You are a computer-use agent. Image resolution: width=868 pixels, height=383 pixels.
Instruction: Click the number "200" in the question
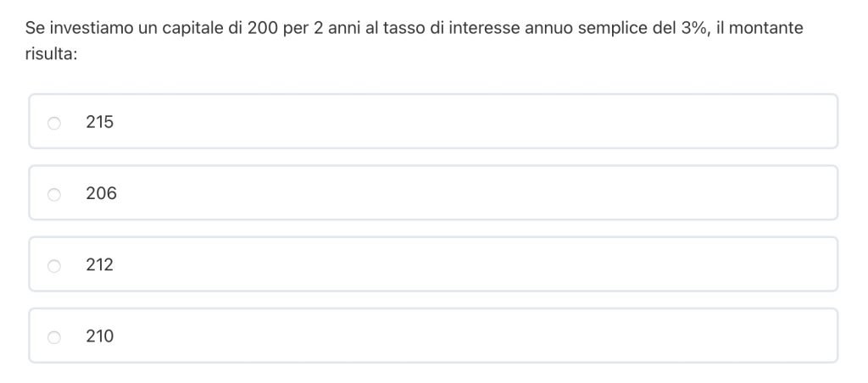coord(263,28)
